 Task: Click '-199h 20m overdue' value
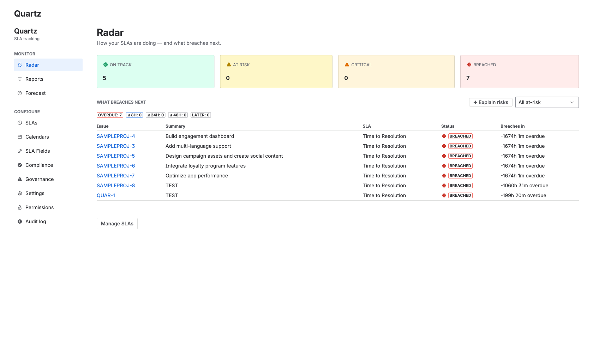pyautogui.click(x=523, y=195)
